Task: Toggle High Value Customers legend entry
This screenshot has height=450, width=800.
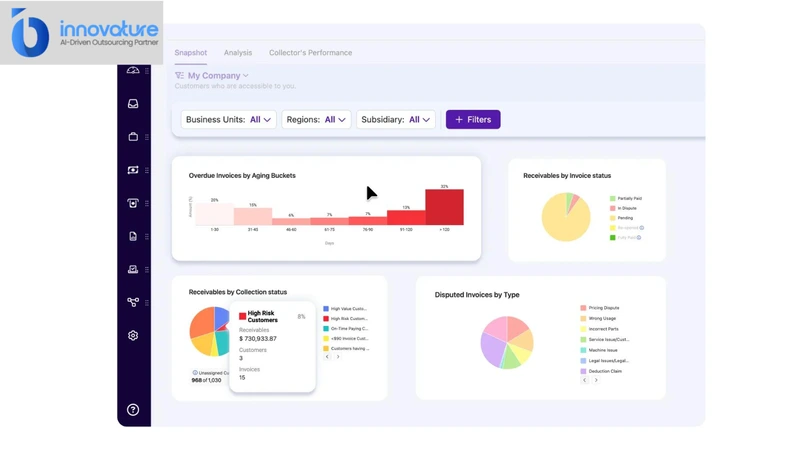Action: 345,309
